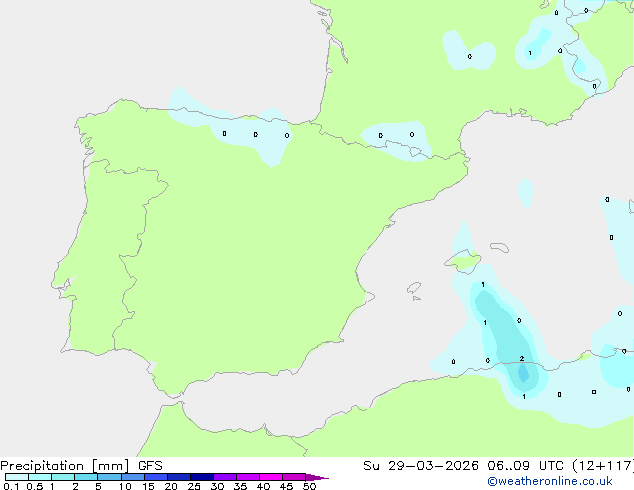Click the '40' legend scale label

click(263, 486)
